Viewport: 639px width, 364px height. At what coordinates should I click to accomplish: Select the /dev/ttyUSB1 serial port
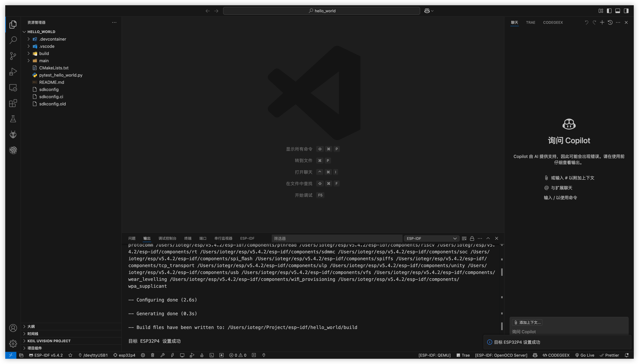pyautogui.click(x=93, y=355)
